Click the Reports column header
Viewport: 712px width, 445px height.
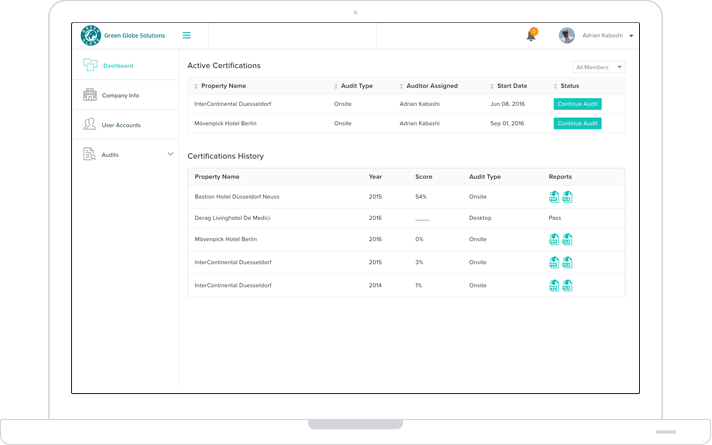pyautogui.click(x=560, y=177)
